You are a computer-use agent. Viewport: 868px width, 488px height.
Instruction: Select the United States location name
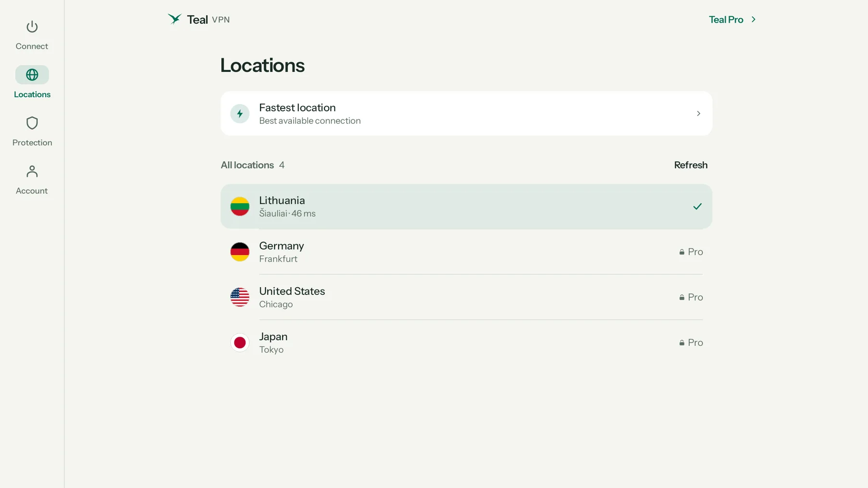click(292, 291)
